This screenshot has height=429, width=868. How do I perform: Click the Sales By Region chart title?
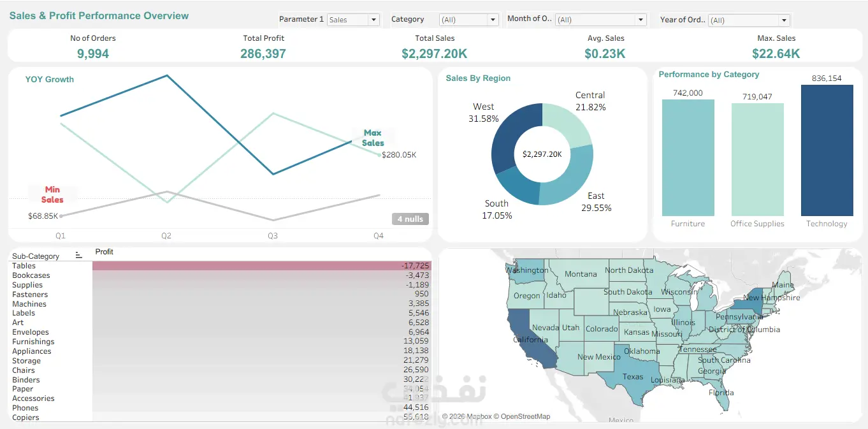pyautogui.click(x=478, y=78)
